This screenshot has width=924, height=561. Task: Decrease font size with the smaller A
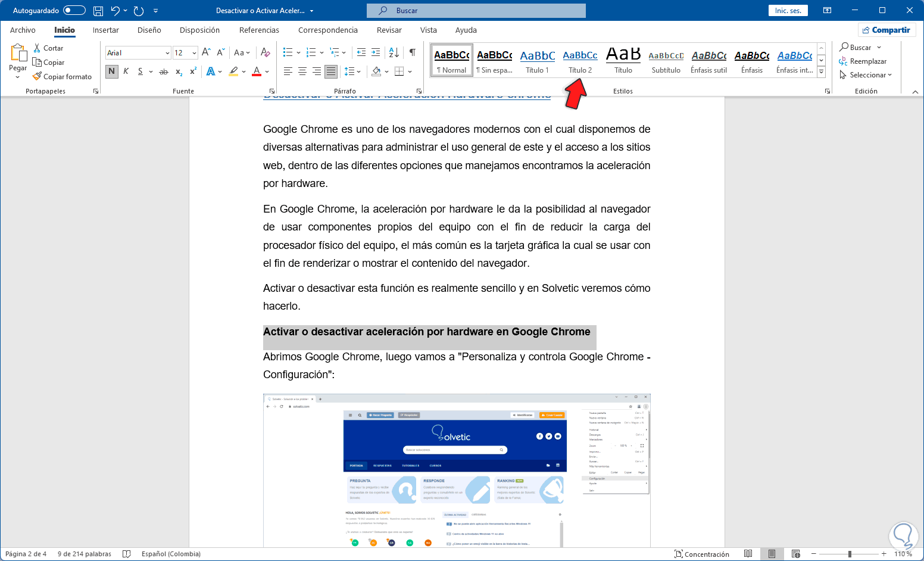click(221, 52)
